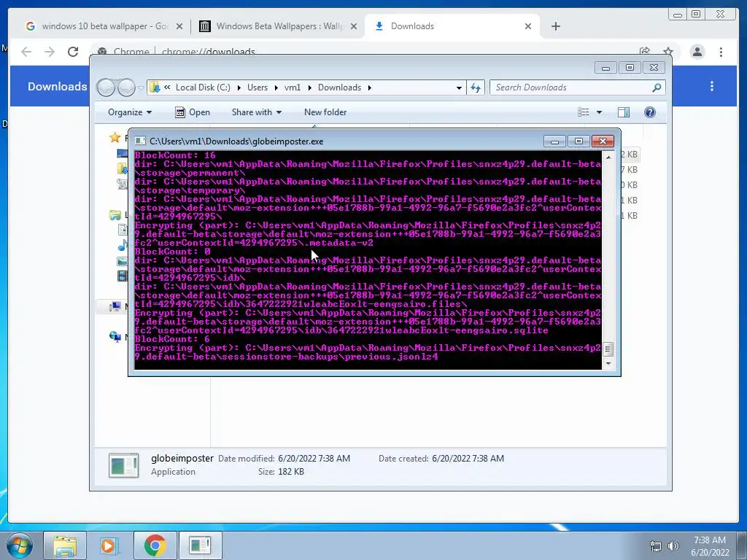Viewport: 747px width, 560px height.
Task: Open File Explorer from taskbar
Action: (x=65, y=545)
